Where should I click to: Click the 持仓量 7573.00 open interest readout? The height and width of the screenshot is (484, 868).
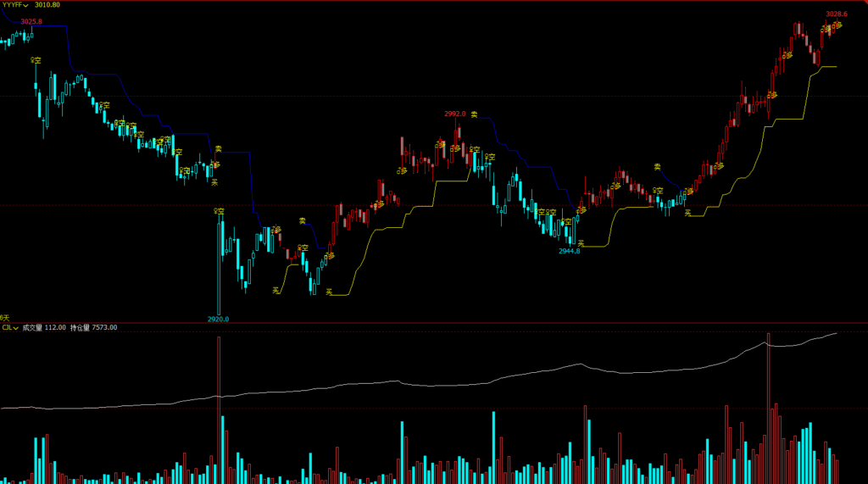coord(93,327)
